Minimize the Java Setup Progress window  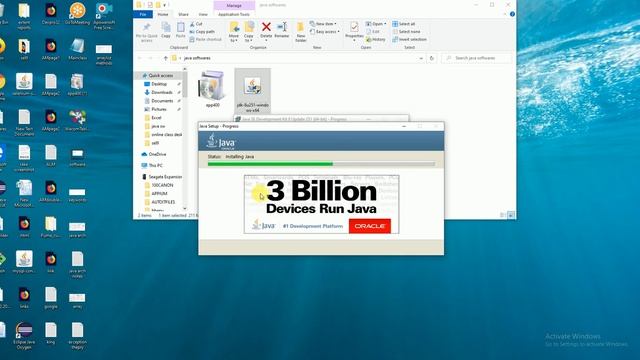tap(404, 127)
